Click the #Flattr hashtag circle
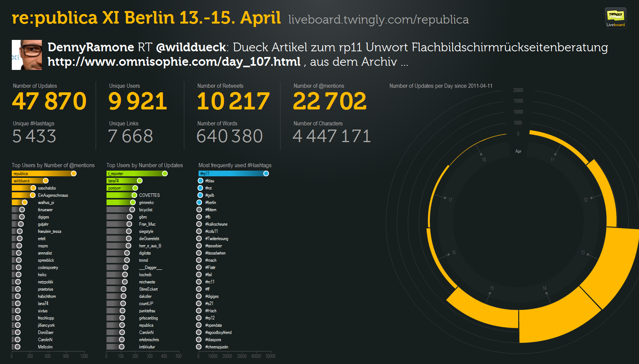 tap(199, 267)
